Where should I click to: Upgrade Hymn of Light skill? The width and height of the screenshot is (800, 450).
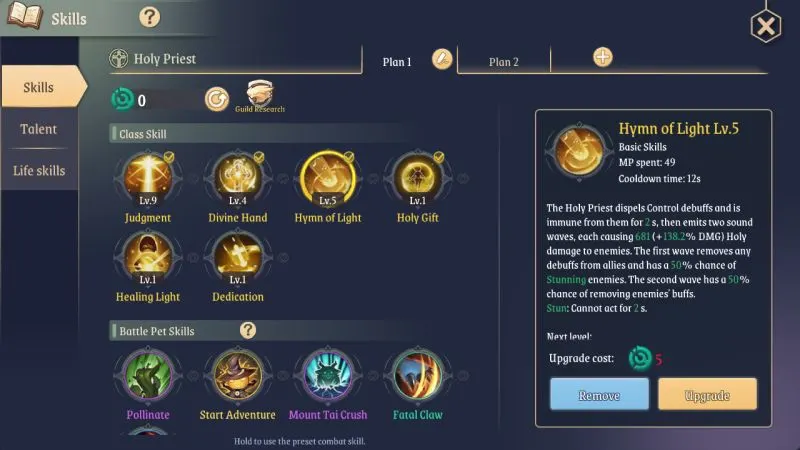point(707,394)
